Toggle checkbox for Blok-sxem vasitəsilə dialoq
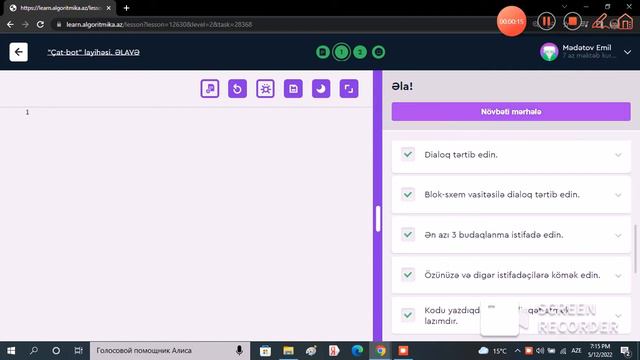Screen dimensions: 640x360 tap(407, 194)
